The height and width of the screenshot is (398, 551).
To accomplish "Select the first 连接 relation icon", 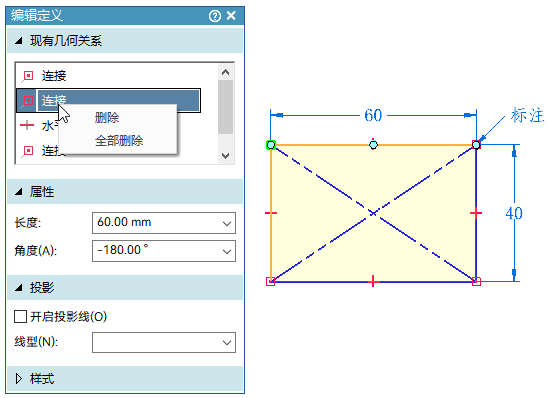I will 27,76.
